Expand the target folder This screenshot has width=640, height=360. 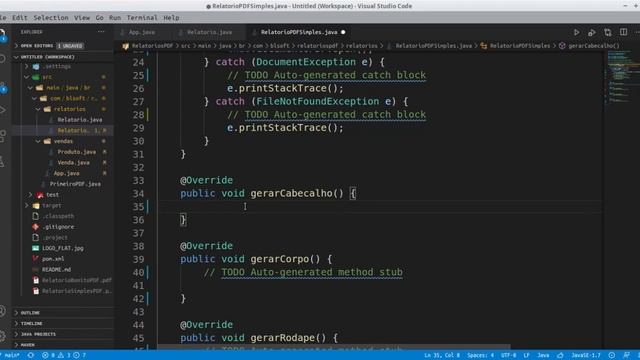coord(51,205)
